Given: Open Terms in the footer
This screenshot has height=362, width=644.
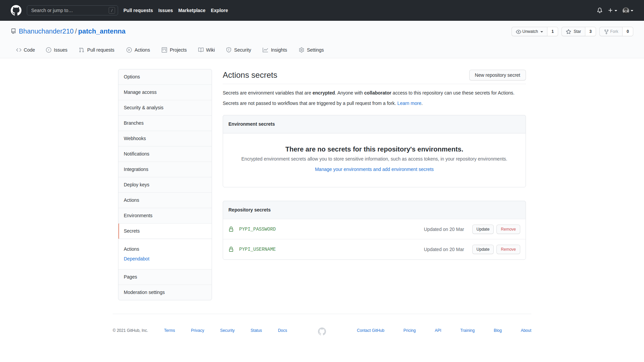Looking at the screenshot, I should tap(169, 330).
